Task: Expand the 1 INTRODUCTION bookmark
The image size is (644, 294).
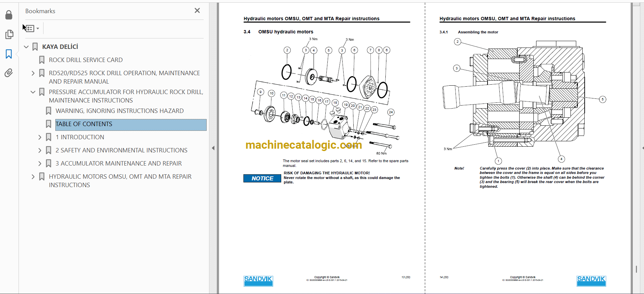Action: tap(40, 137)
